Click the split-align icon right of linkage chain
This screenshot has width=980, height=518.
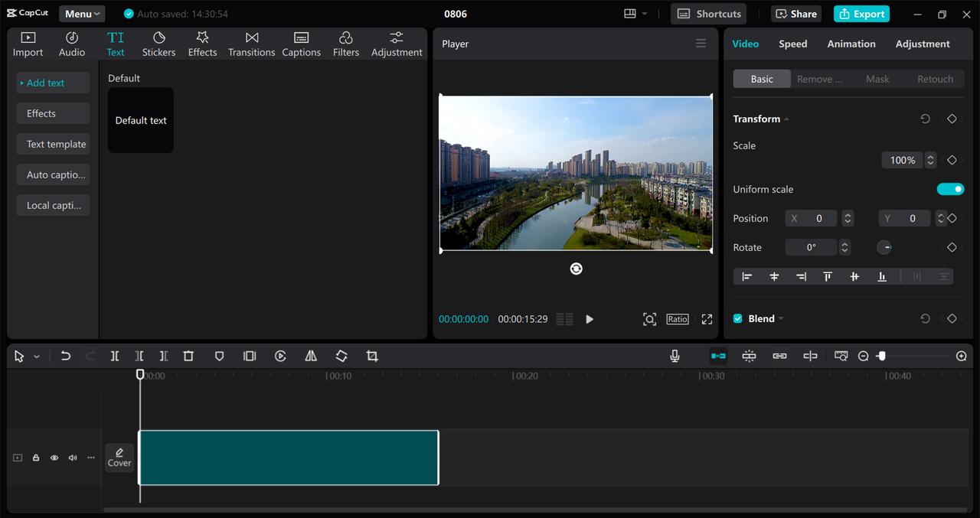pos(810,356)
